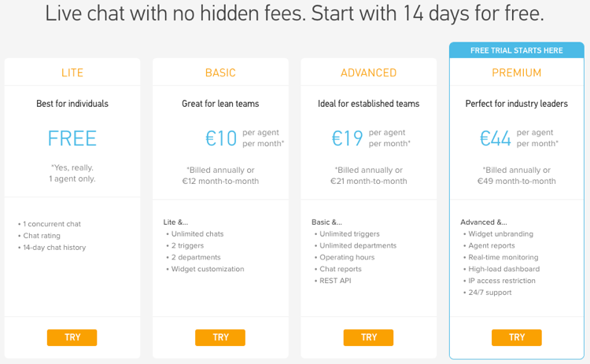
Task: Click the €44 price on Premium plan
Action: pyautogui.click(x=495, y=138)
